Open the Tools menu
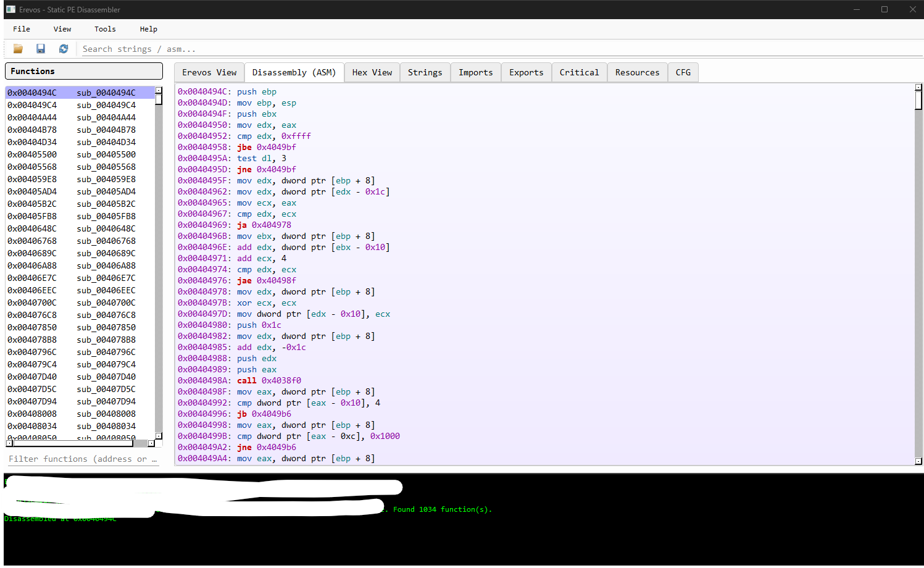Screen dimensions: 924x568 (x=105, y=29)
